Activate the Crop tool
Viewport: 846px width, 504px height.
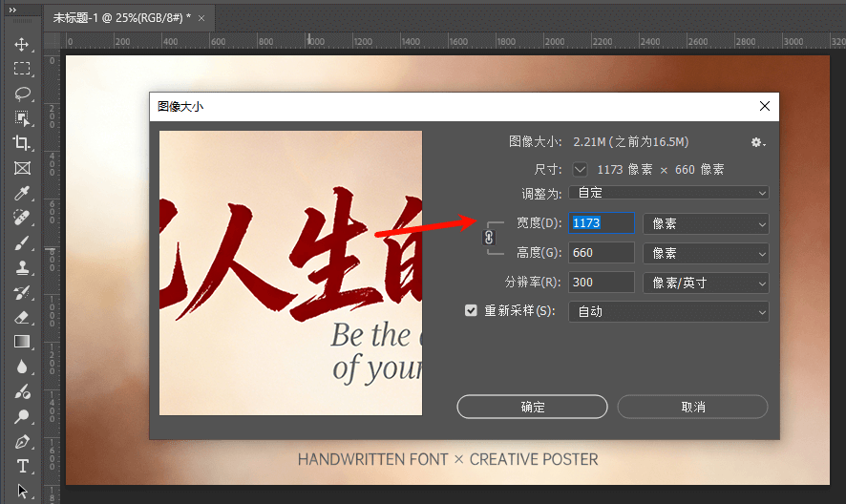point(22,143)
